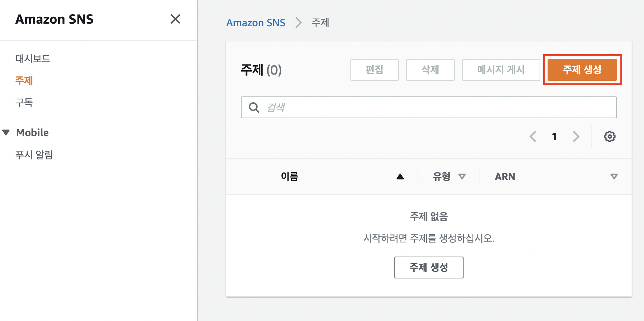Click the 메시지 게시 button
This screenshot has height=321, width=644.
[501, 70]
